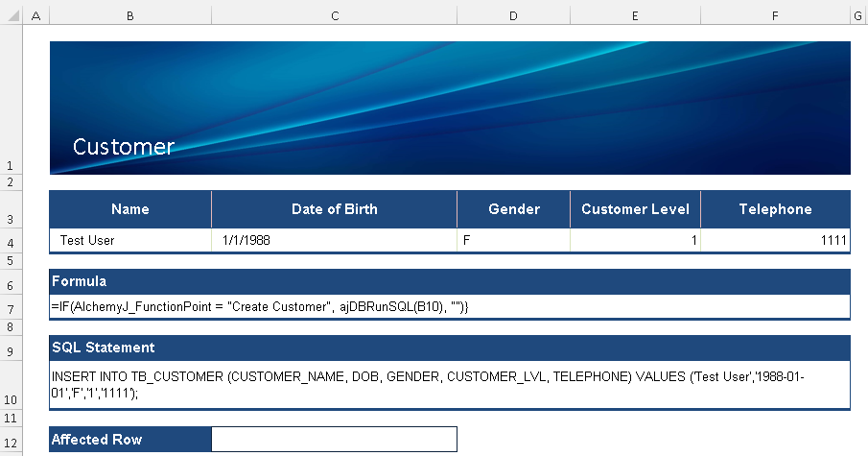Select the Name header cell
Viewport: 868px width, 456px height.
coord(130,209)
